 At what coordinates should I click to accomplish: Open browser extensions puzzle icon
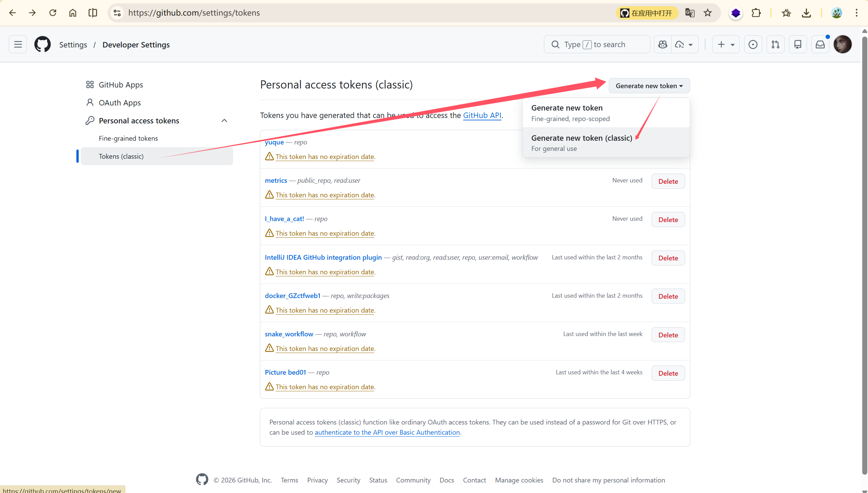coord(756,13)
